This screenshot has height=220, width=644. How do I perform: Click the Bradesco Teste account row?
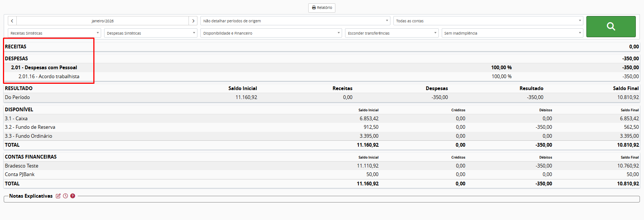tap(22, 166)
